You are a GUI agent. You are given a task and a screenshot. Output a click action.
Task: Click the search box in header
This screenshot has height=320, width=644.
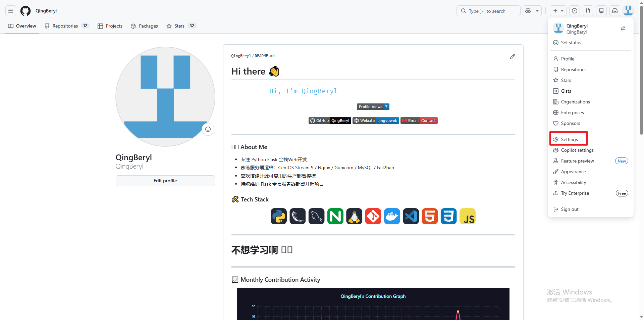click(488, 11)
